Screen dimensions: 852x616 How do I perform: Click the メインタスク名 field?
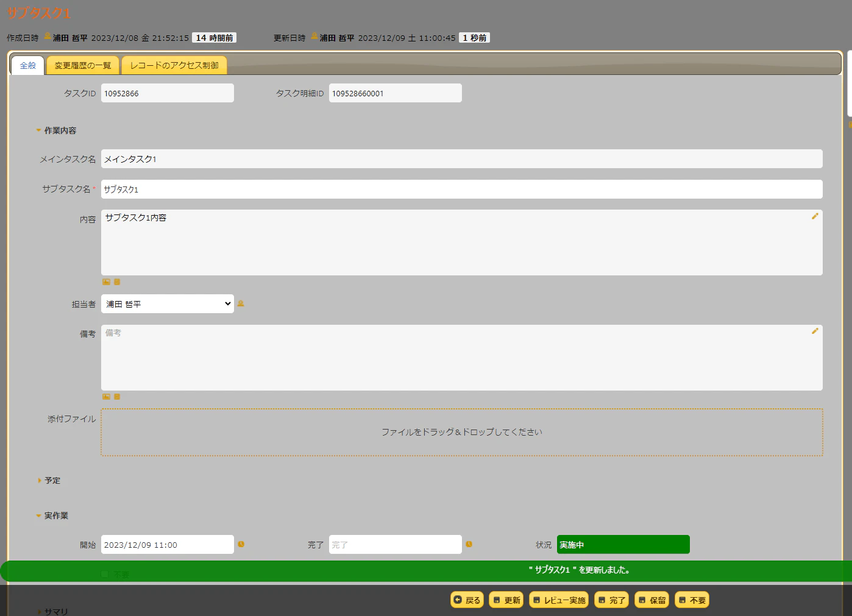point(462,159)
